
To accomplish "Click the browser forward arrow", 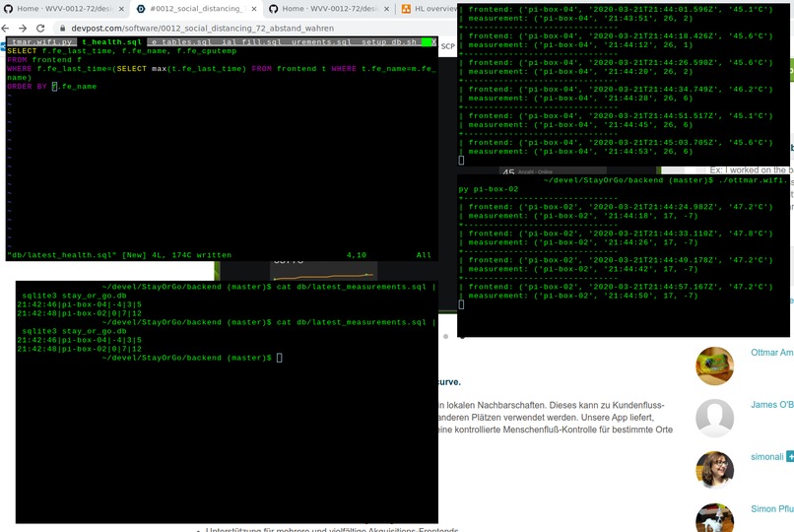I will [x=23, y=29].
